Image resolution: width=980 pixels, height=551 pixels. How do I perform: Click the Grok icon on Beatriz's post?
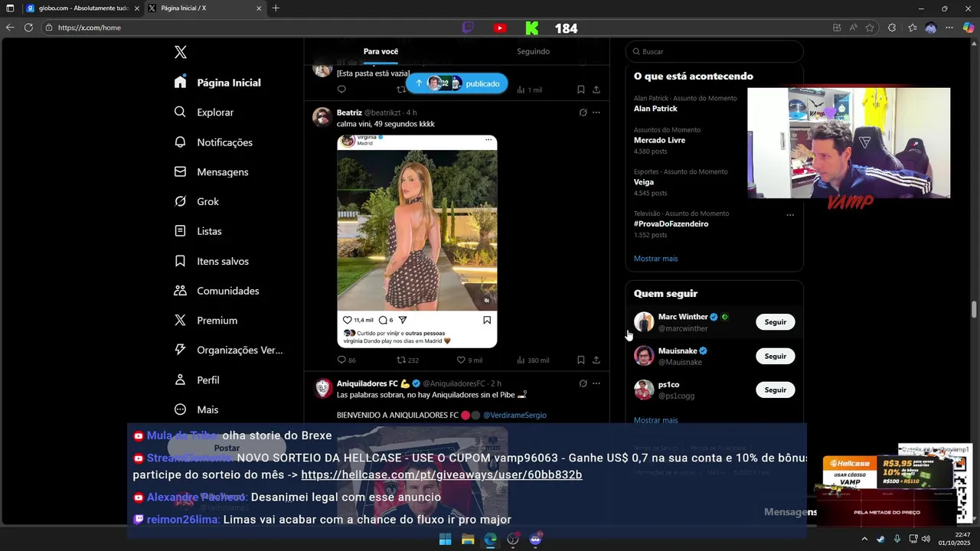tap(583, 112)
